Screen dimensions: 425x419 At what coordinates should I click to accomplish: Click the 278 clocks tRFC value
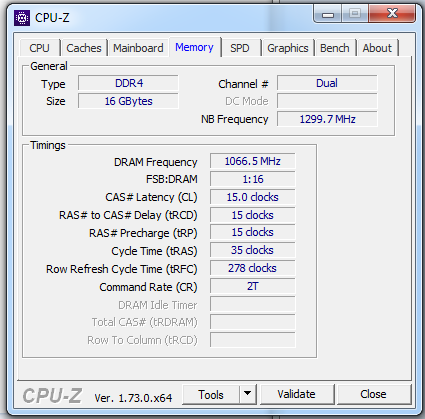(253, 268)
